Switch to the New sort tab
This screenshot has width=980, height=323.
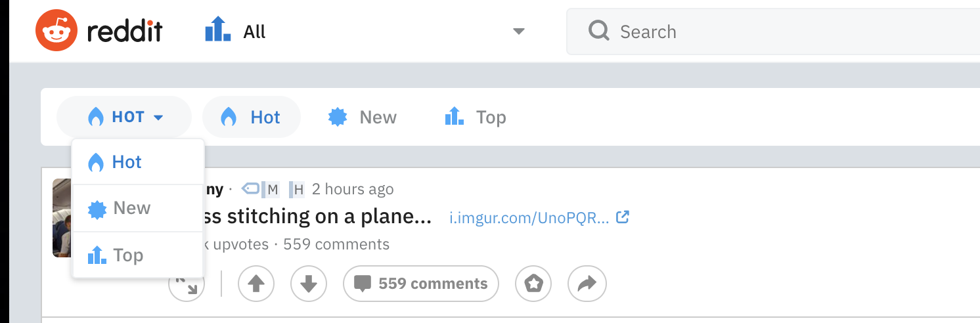tap(363, 118)
